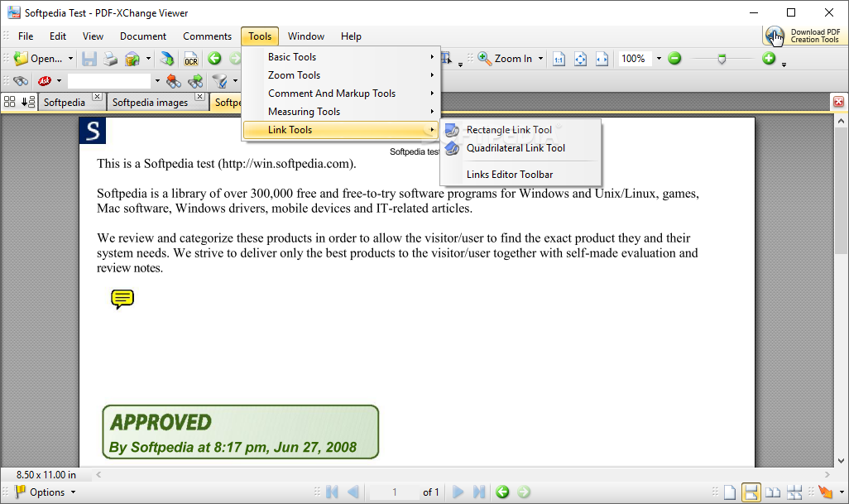Image resolution: width=849 pixels, height=504 pixels.
Task: Toggle continuous page layout
Action: [751, 492]
